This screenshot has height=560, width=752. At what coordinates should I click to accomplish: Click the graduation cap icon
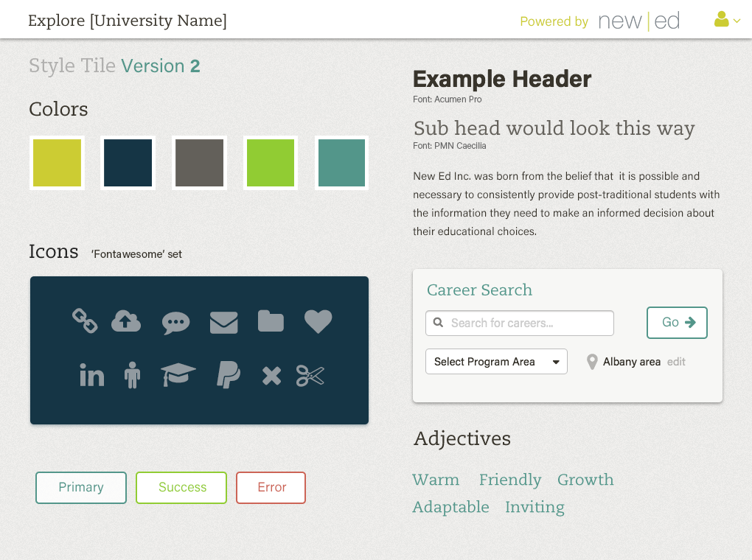178,374
